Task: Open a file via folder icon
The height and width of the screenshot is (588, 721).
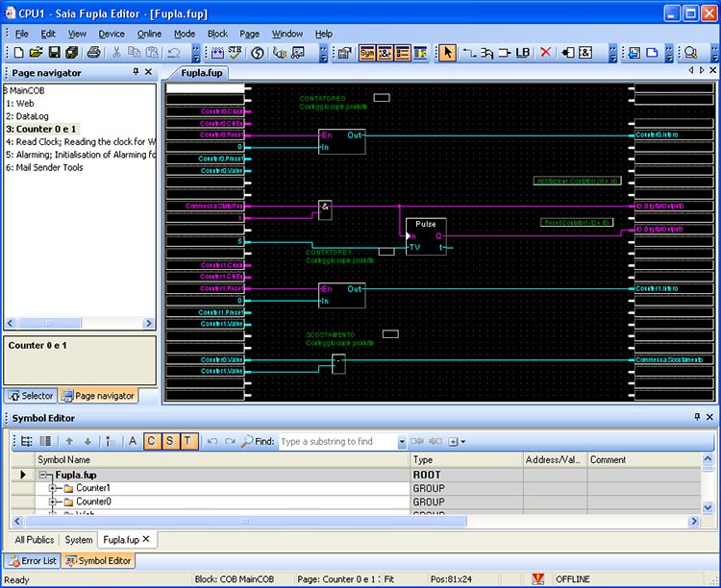Action: click(x=36, y=53)
